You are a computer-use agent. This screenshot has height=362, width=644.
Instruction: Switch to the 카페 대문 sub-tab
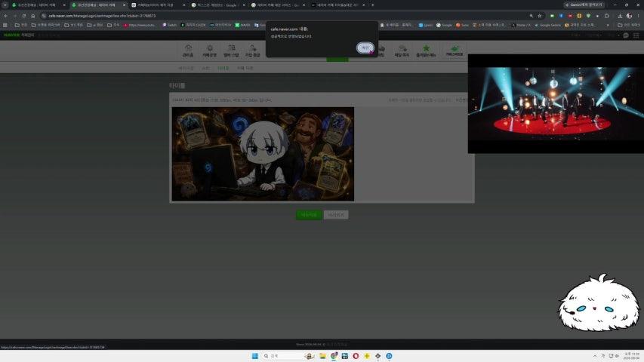point(245,68)
